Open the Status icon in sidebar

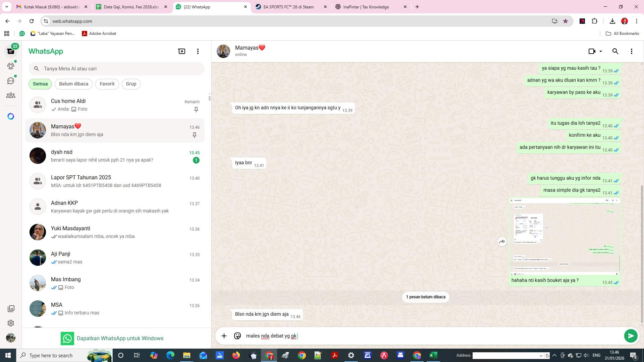click(11, 66)
